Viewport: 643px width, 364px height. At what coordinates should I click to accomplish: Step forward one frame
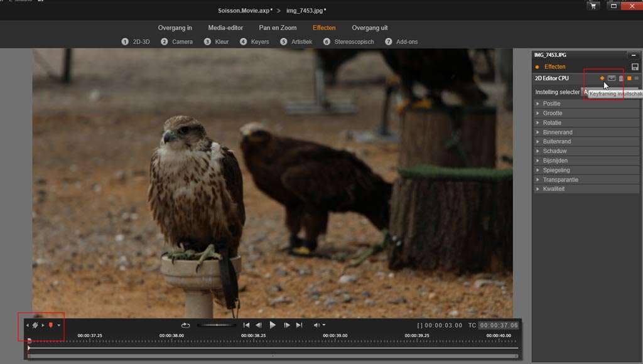pyautogui.click(x=287, y=325)
